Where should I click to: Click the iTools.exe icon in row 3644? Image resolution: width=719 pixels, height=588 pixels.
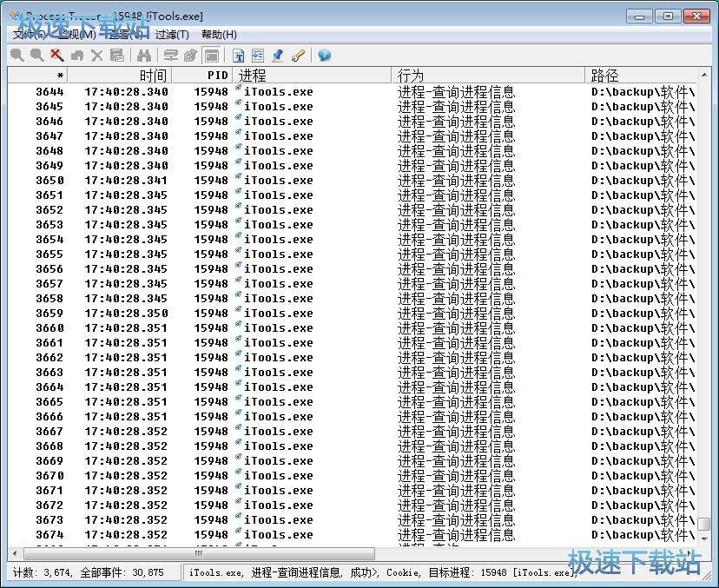tap(239, 89)
